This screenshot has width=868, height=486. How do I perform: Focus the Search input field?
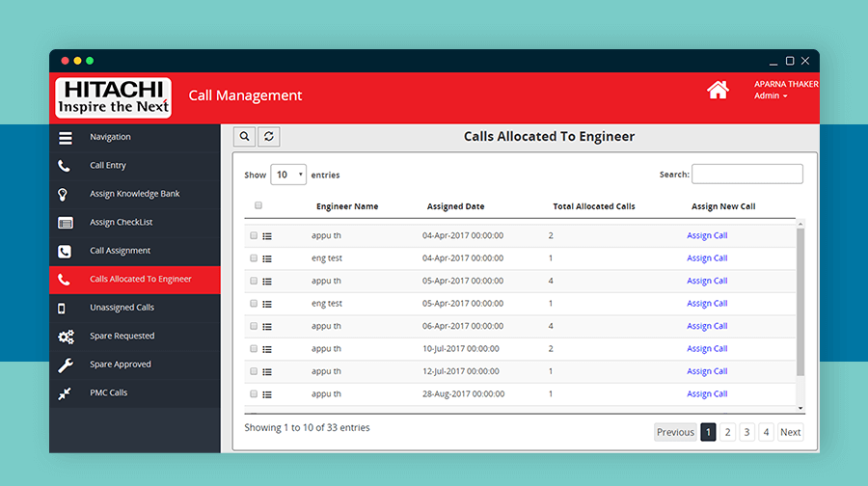[x=747, y=174]
